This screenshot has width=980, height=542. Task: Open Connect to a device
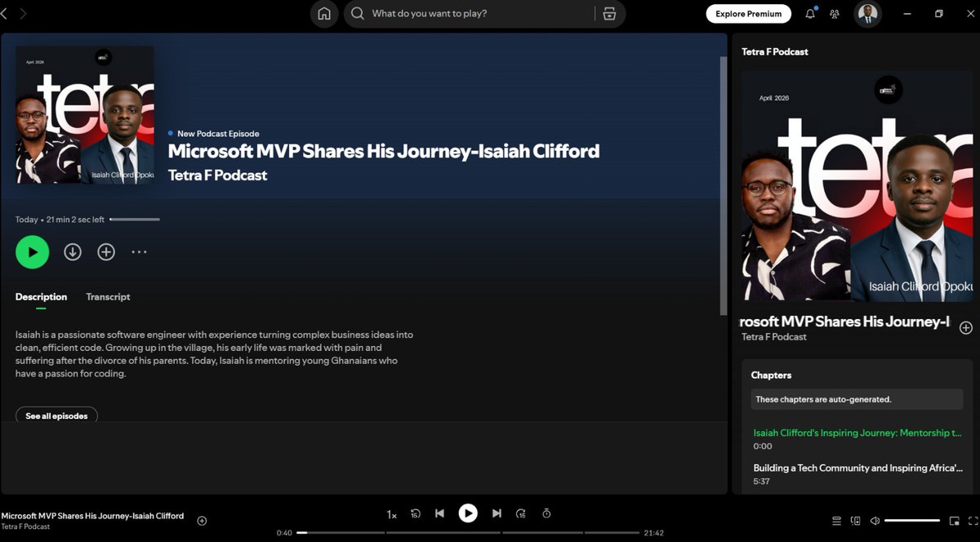coord(856,521)
